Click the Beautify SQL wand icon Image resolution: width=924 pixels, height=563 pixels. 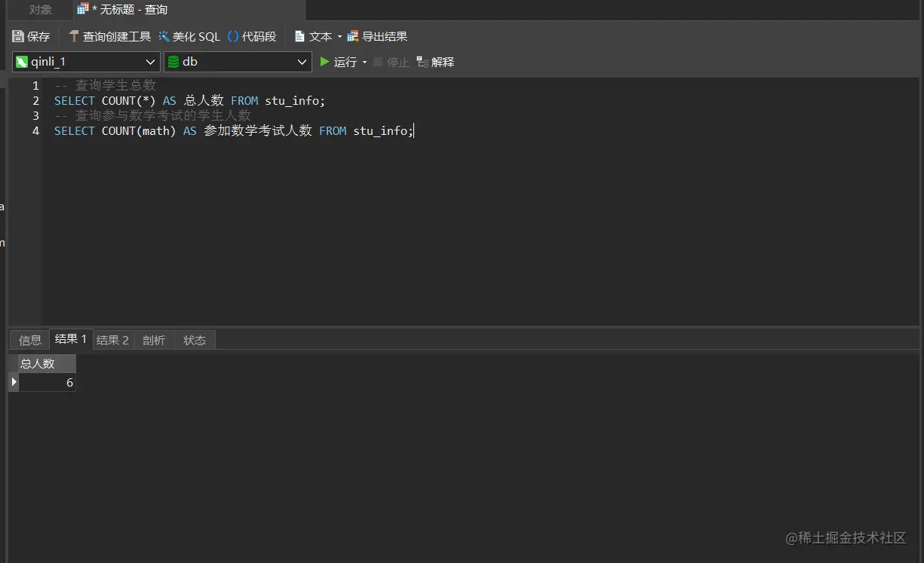[164, 36]
